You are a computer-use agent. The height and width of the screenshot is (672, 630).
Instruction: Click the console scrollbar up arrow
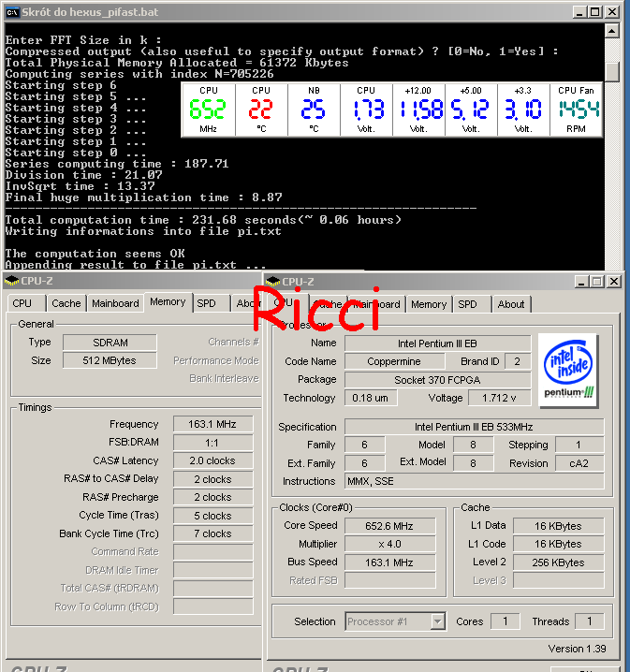(x=612, y=31)
